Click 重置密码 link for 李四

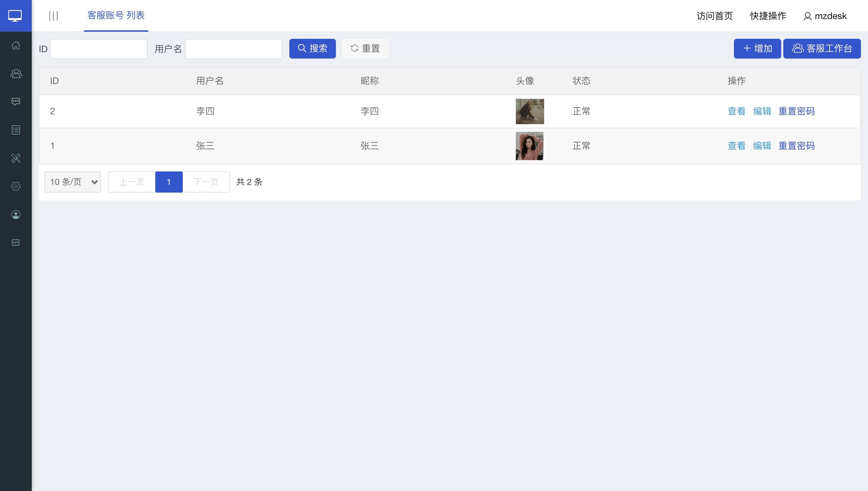(796, 111)
